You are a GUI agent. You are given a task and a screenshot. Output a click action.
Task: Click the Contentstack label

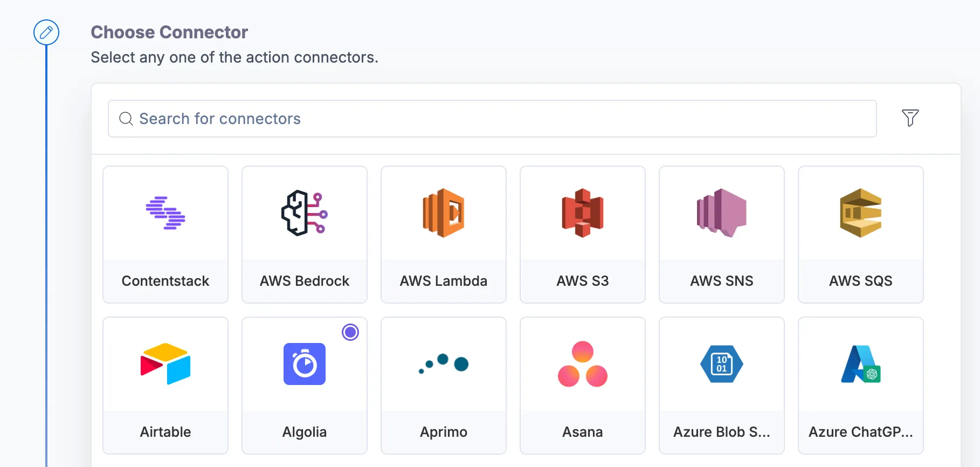pos(165,281)
